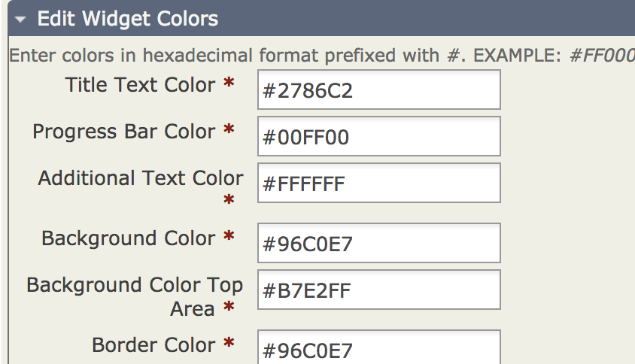Click the Background Color Top Area label

135,286
